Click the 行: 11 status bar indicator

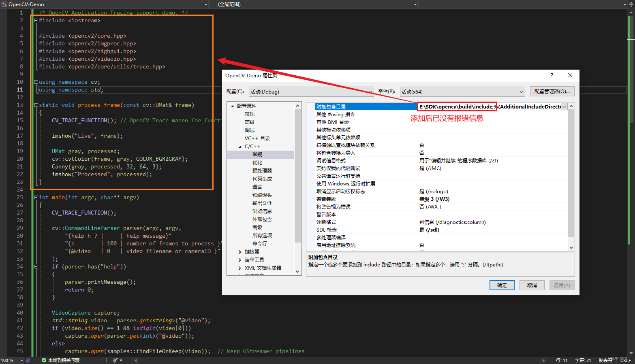tap(562, 360)
